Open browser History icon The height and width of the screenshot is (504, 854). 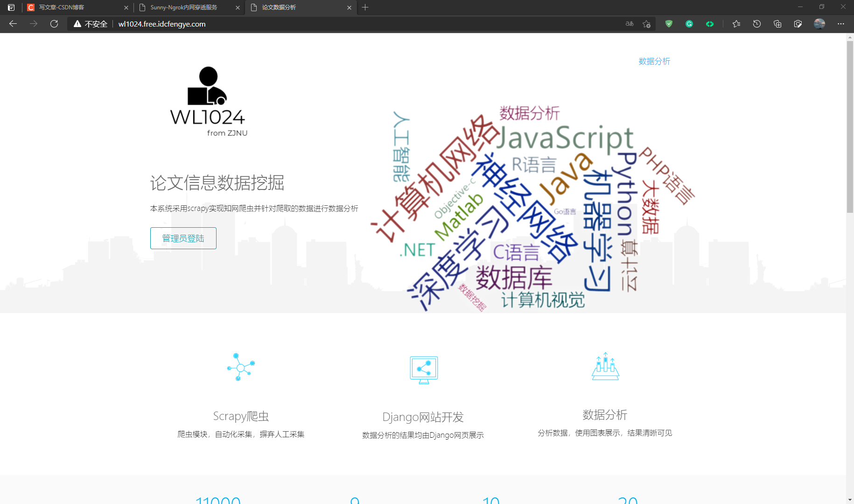click(x=757, y=24)
